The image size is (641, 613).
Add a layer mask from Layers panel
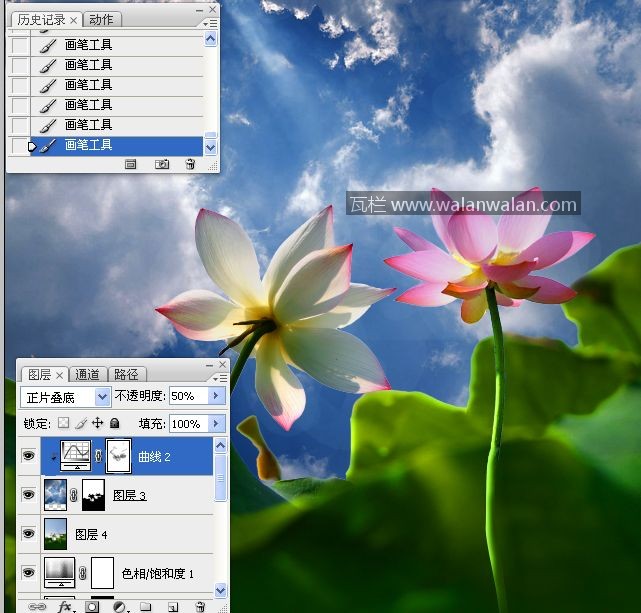(92, 606)
